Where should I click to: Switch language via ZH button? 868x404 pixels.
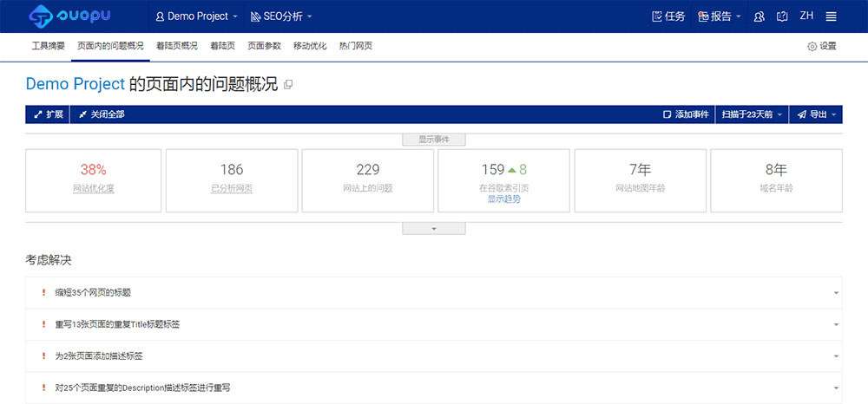806,16
